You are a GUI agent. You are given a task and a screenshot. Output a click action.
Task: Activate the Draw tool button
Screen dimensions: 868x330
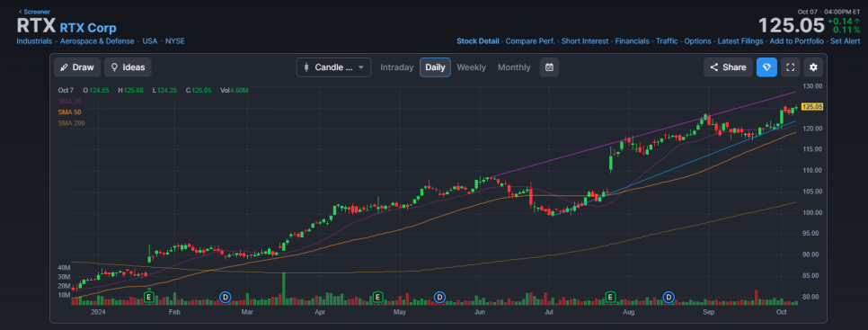tap(77, 67)
